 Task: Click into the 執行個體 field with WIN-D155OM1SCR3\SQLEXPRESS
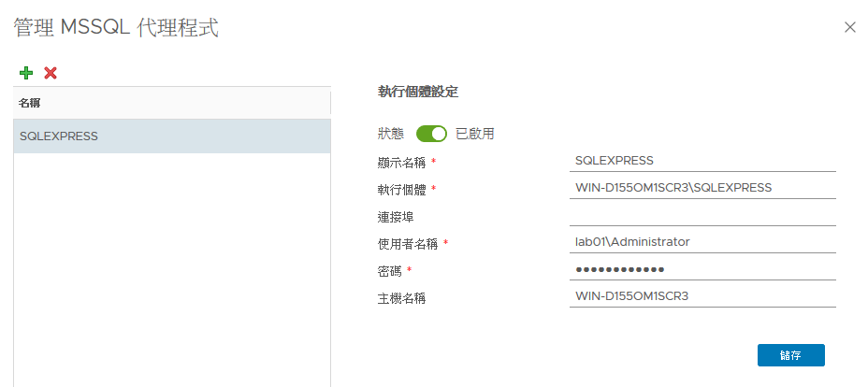[702, 188]
